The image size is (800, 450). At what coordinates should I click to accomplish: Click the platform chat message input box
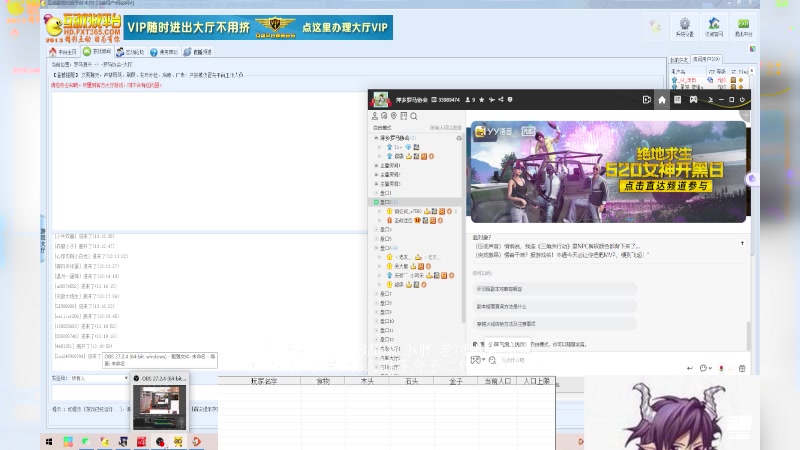(91, 393)
